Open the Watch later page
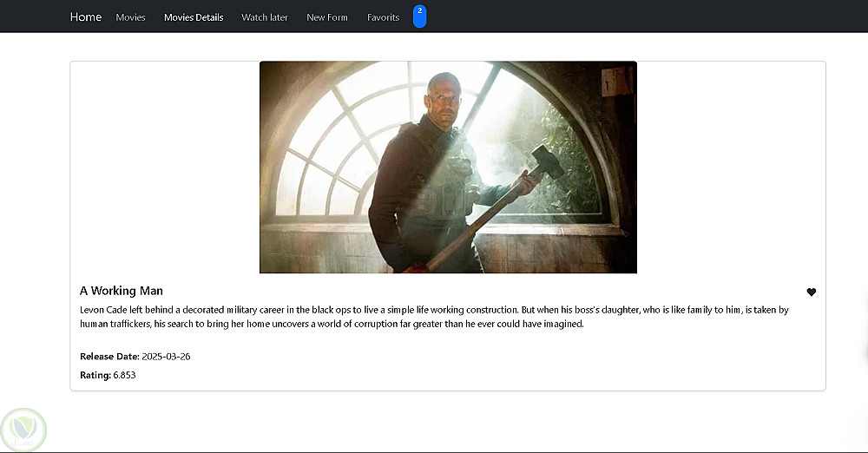This screenshot has height=453, width=868. point(265,17)
